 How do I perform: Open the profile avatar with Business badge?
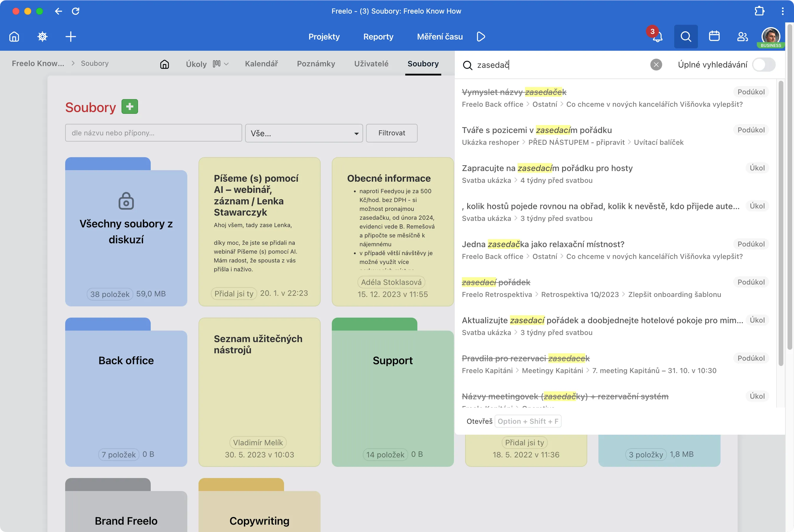coord(771,37)
